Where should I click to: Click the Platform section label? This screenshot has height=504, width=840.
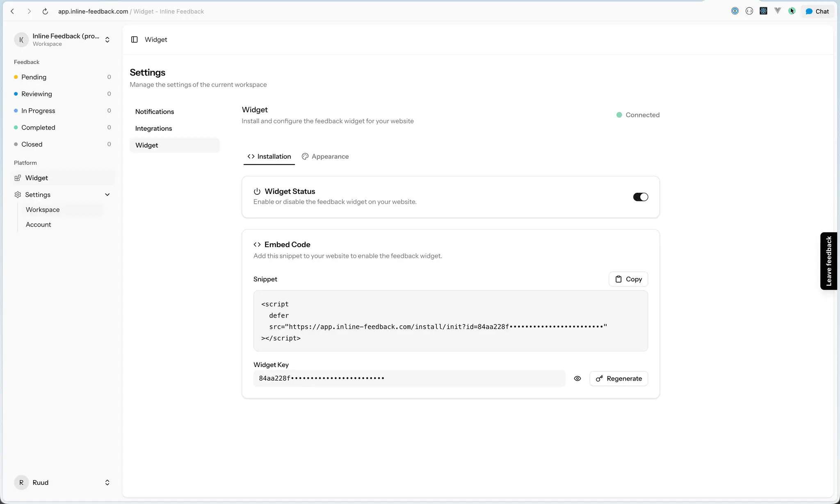[x=25, y=163]
